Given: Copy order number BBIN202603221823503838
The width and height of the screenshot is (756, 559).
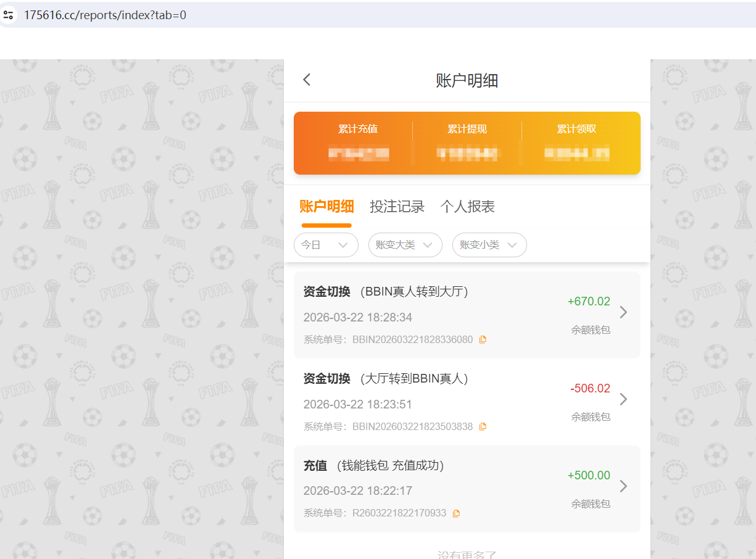Looking at the screenshot, I should [x=483, y=426].
